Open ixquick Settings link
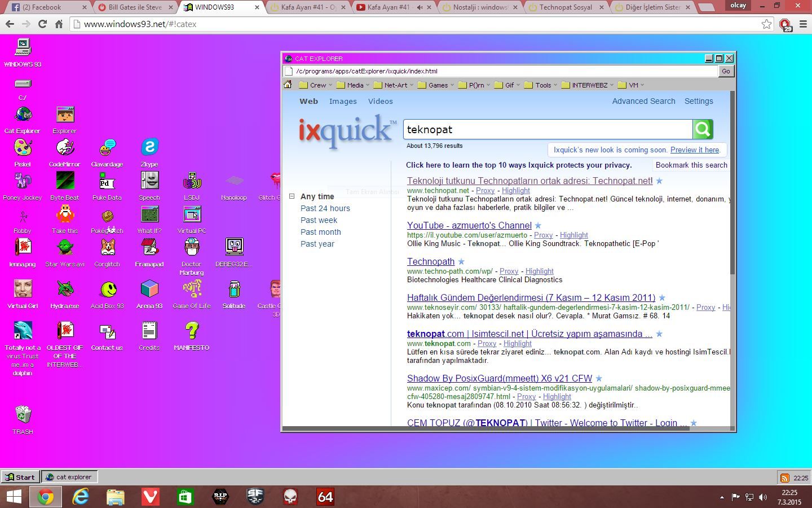Screen dimensions: 812x508 tap(699, 102)
